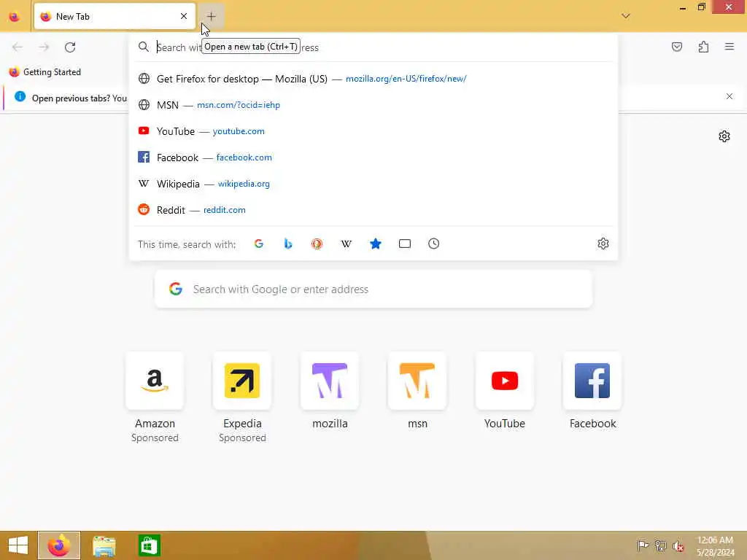Open new tab personalize gear icon
The width and height of the screenshot is (747, 560).
coord(724,136)
